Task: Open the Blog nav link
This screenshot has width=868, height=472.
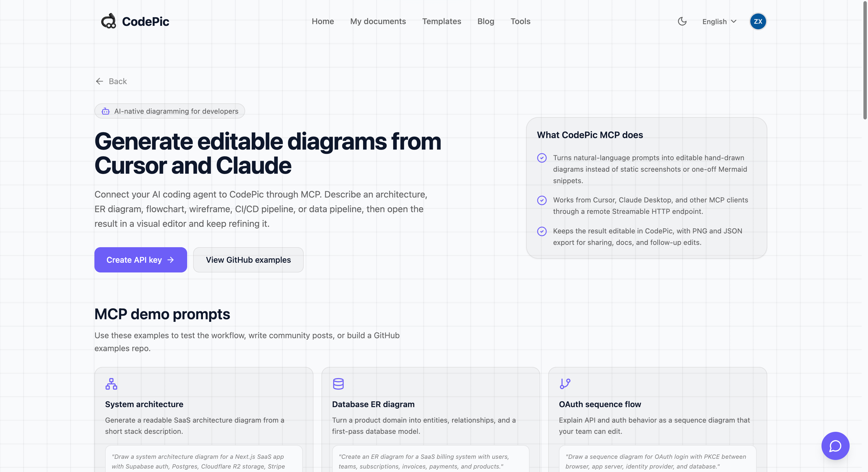Action: (x=486, y=21)
